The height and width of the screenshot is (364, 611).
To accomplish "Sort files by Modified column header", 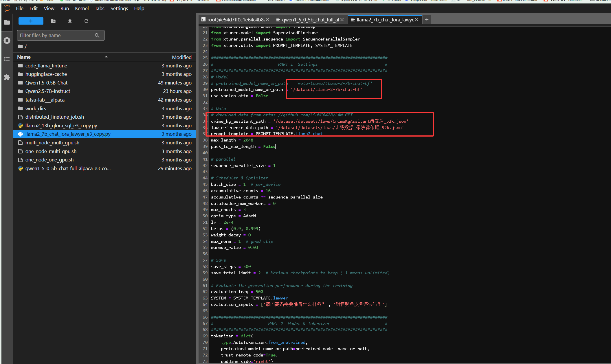I will pos(181,57).
